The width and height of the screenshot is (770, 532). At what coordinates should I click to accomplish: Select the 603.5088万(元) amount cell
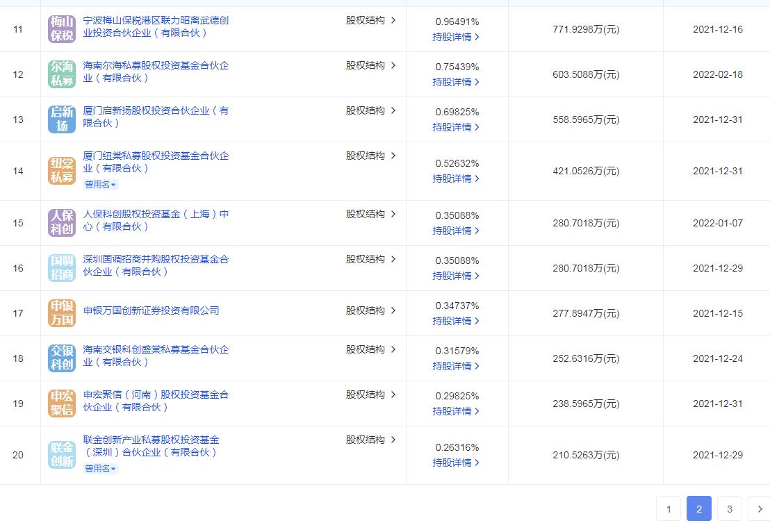pos(586,74)
